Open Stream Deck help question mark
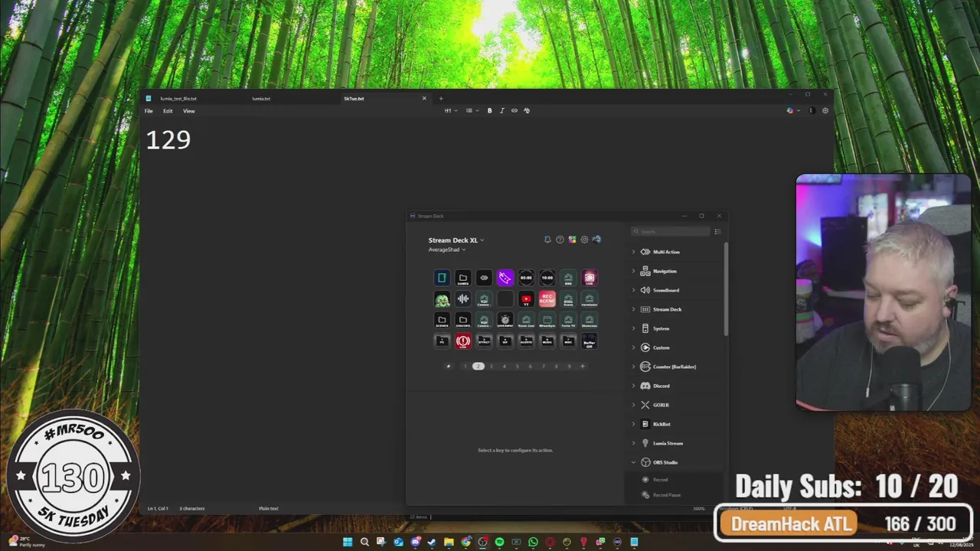 point(560,240)
